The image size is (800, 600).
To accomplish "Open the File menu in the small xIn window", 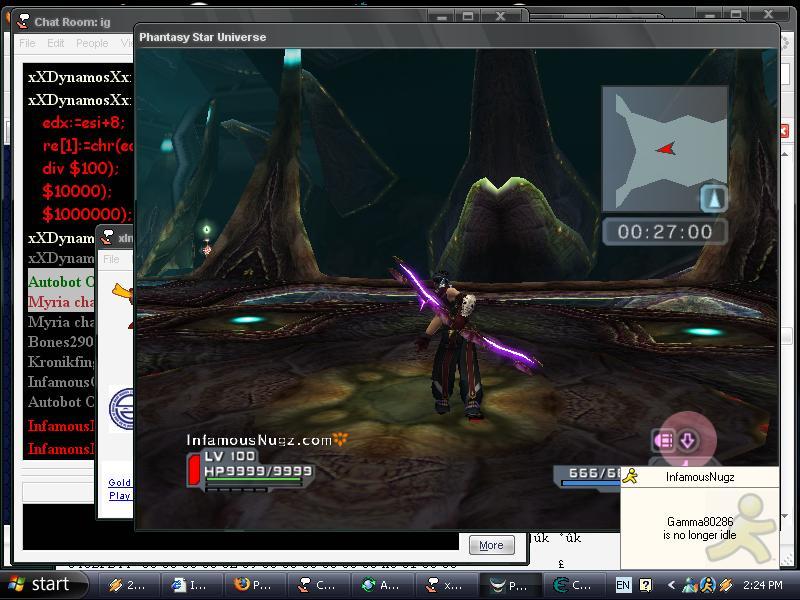I will pyautogui.click(x=111, y=259).
